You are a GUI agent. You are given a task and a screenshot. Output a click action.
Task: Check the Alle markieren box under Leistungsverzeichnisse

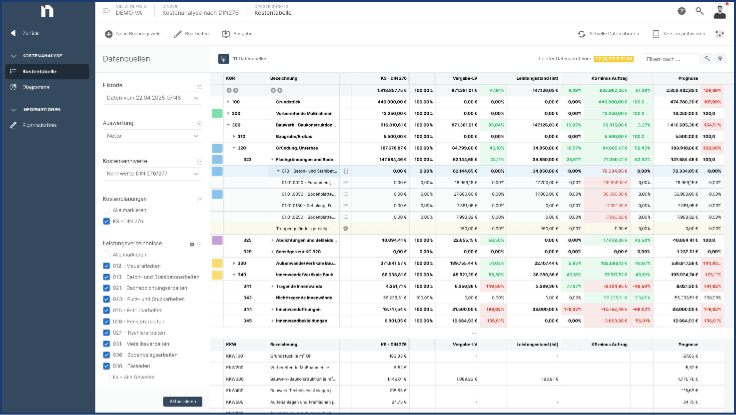tap(106, 255)
